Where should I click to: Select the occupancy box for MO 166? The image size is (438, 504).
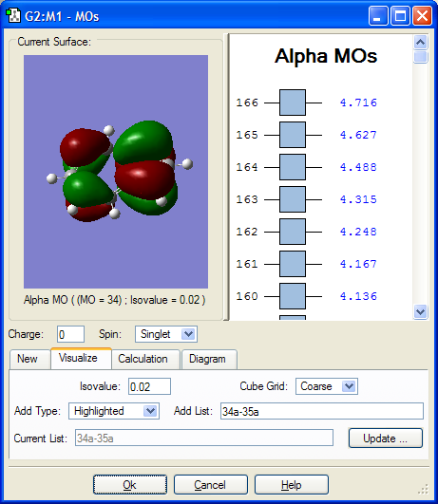pyautogui.click(x=293, y=103)
